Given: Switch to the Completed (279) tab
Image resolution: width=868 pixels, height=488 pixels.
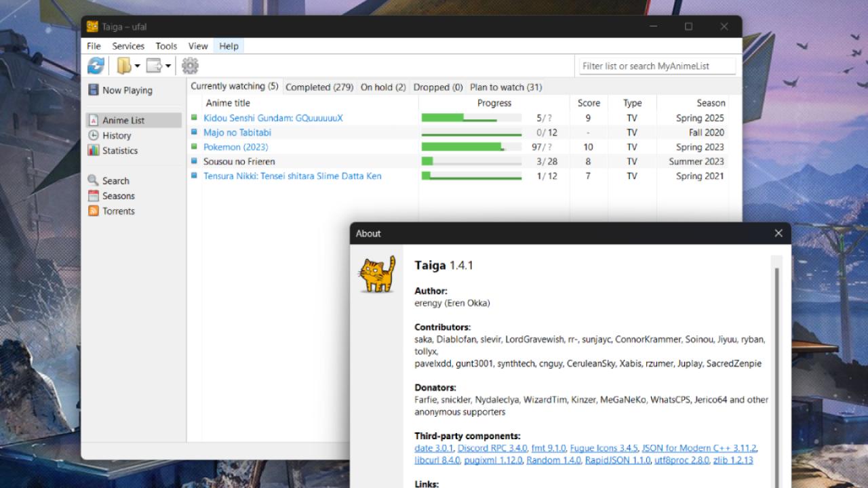Looking at the screenshot, I should [x=319, y=87].
